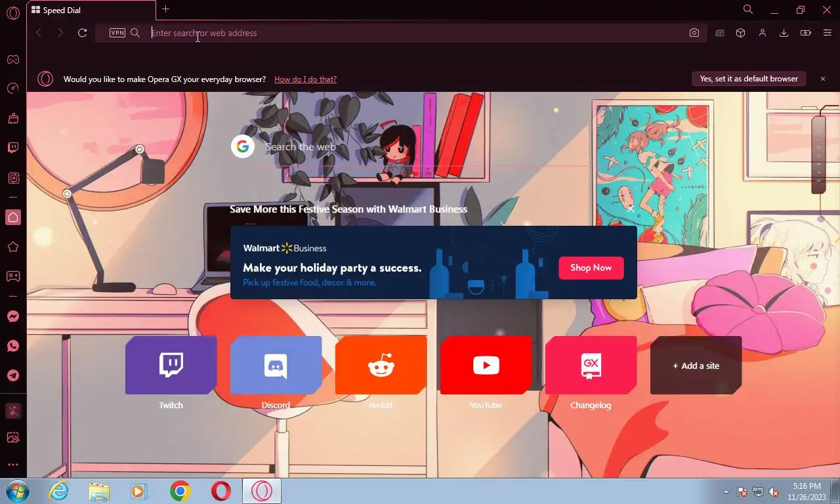This screenshot has width=840, height=504.
Task: Open Facebook Messenger in sidebar
Action: (x=12, y=316)
